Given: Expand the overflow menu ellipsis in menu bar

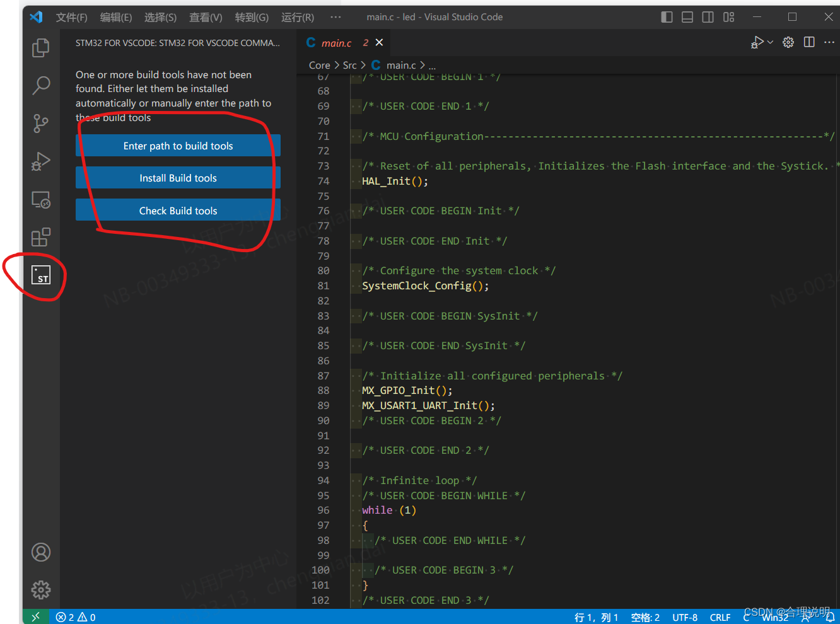Looking at the screenshot, I should tap(335, 17).
